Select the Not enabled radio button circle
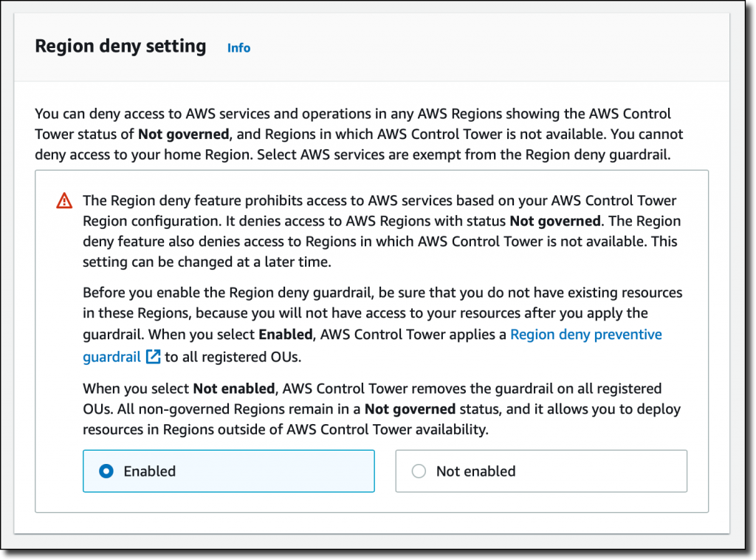756x560 pixels. tap(419, 471)
